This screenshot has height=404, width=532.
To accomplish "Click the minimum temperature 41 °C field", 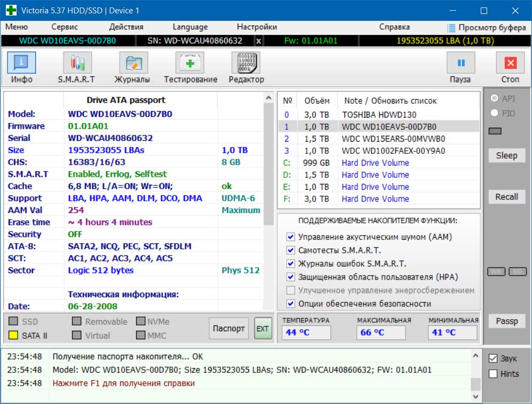I will (452, 332).
